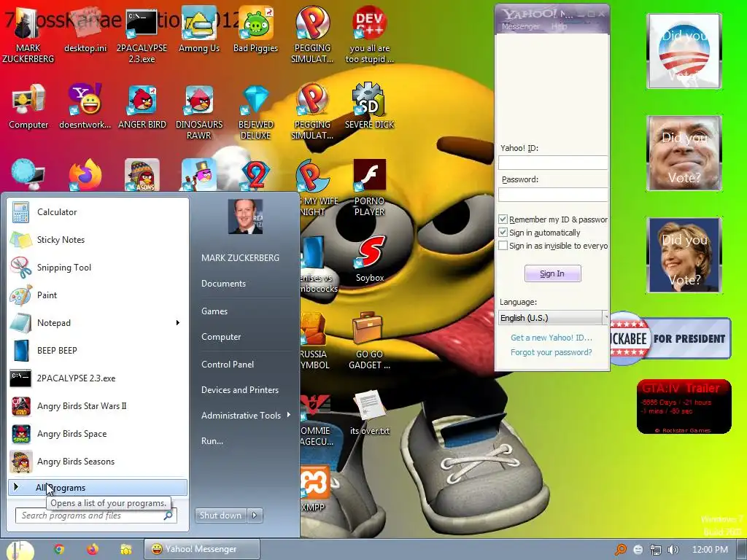Image resolution: width=747 pixels, height=560 pixels.
Task: Open Paint from Start menu
Action: point(97,295)
